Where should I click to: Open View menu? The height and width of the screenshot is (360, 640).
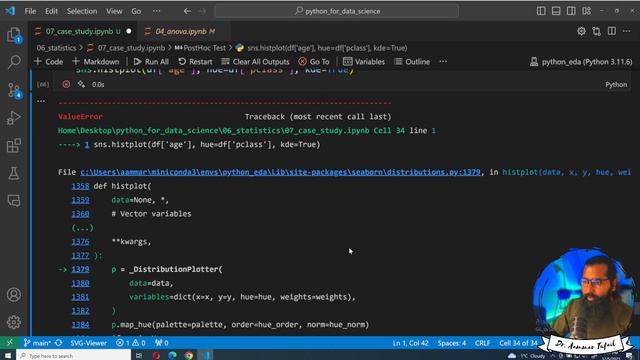[x=114, y=11]
